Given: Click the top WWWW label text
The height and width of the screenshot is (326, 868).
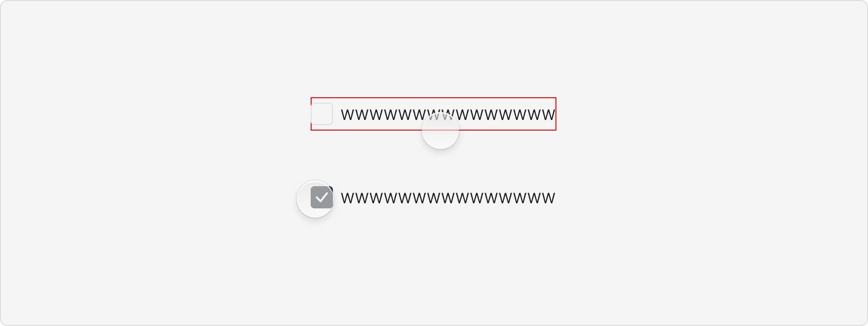Looking at the screenshot, I should click(448, 115).
